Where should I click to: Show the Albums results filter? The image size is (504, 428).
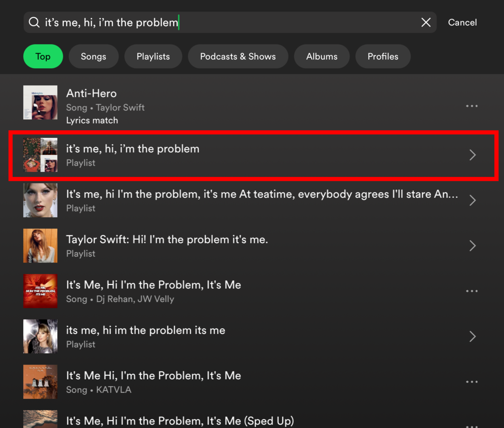tap(322, 56)
